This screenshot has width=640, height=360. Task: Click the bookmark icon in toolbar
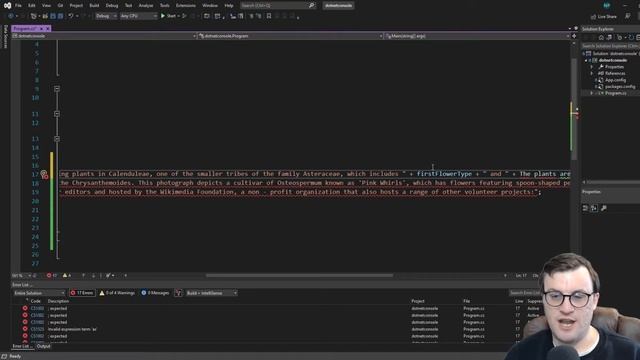point(269,16)
